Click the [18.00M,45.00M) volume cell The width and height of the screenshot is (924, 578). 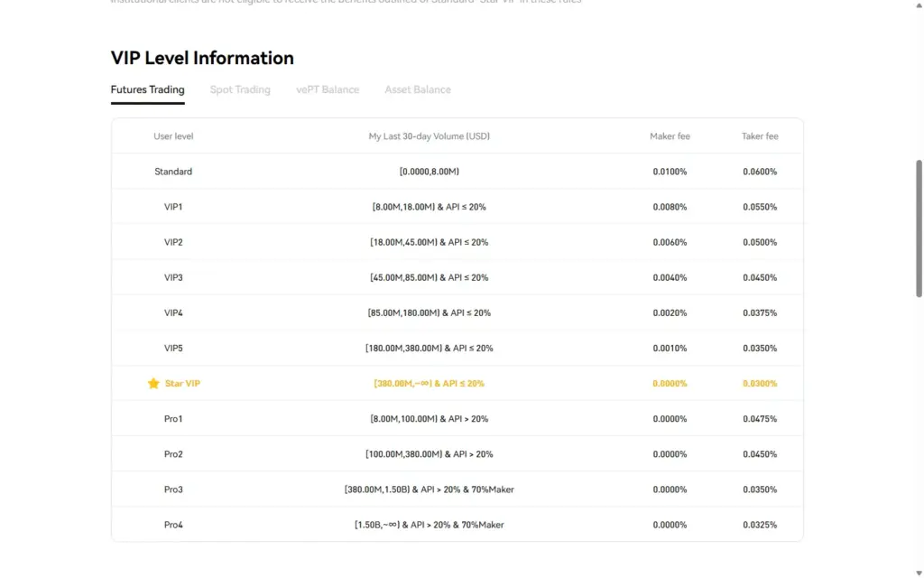click(429, 242)
